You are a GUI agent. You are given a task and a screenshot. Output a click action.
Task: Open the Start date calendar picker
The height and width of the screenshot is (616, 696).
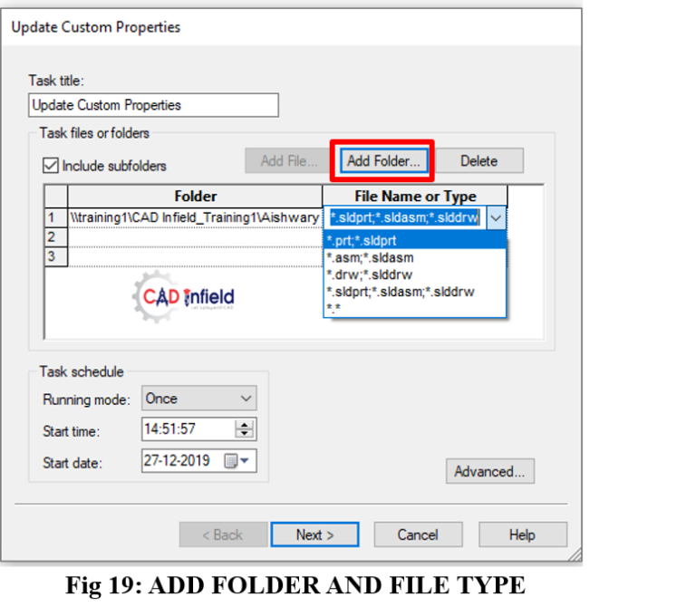[x=237, y=461]
